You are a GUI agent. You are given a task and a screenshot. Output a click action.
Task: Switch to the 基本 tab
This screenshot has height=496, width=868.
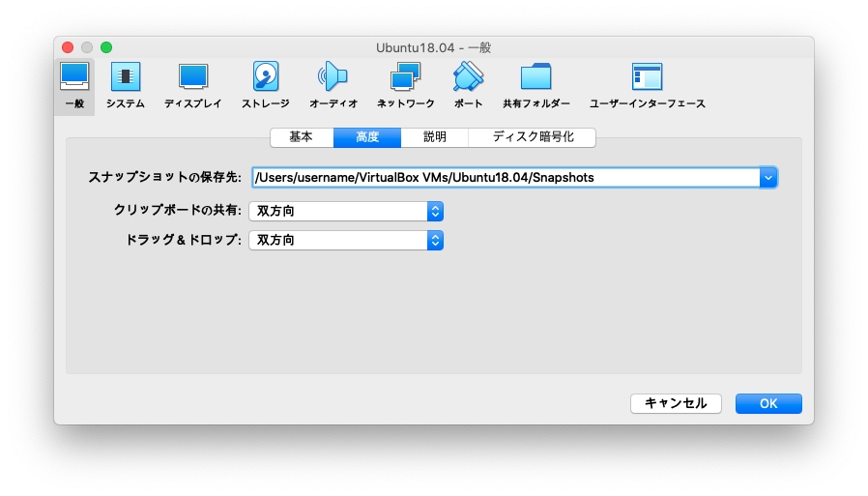(x=302, y=136)
